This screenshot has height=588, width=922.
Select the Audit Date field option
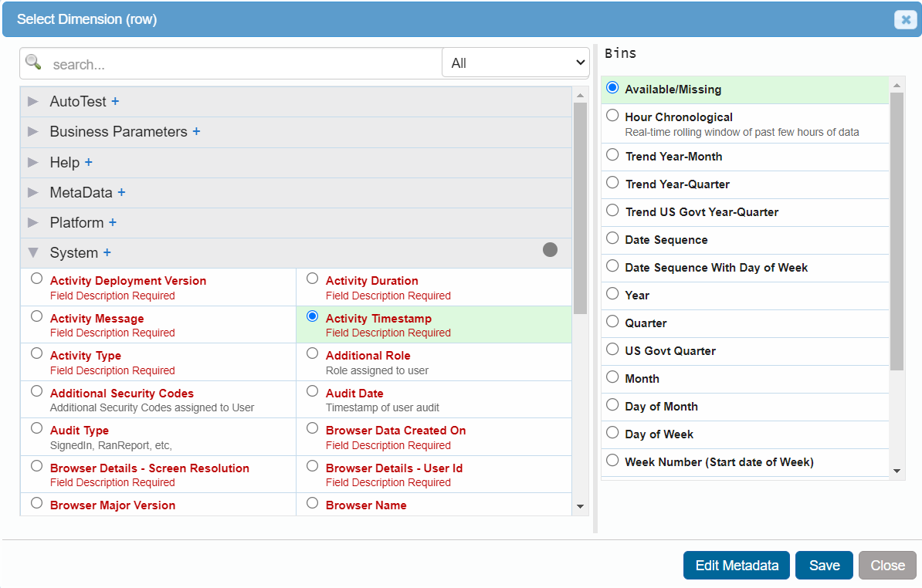[312, 391]
